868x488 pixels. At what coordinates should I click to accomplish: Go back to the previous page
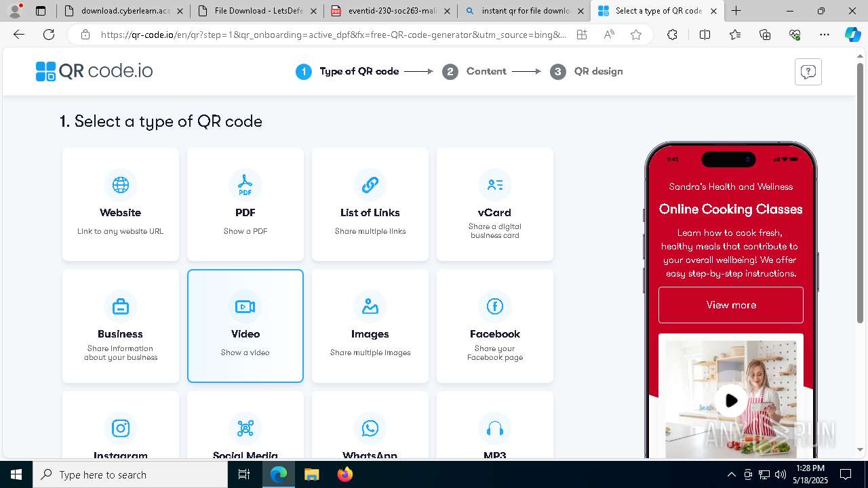[x=19, y=35]
